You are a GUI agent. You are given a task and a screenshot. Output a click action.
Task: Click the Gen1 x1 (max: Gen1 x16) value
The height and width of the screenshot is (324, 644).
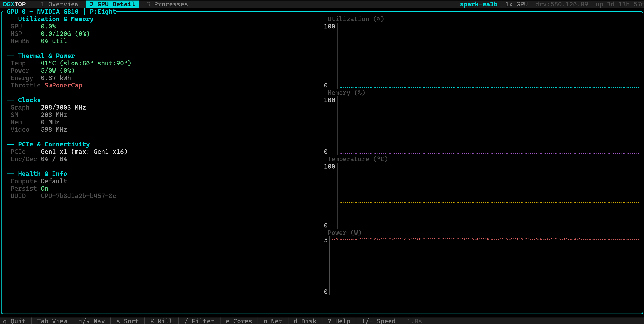point(84,152)
